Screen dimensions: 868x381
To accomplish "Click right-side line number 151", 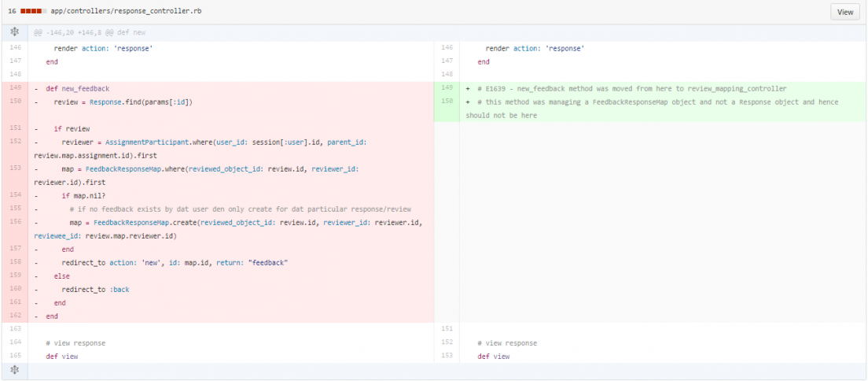I will point(447,329).
